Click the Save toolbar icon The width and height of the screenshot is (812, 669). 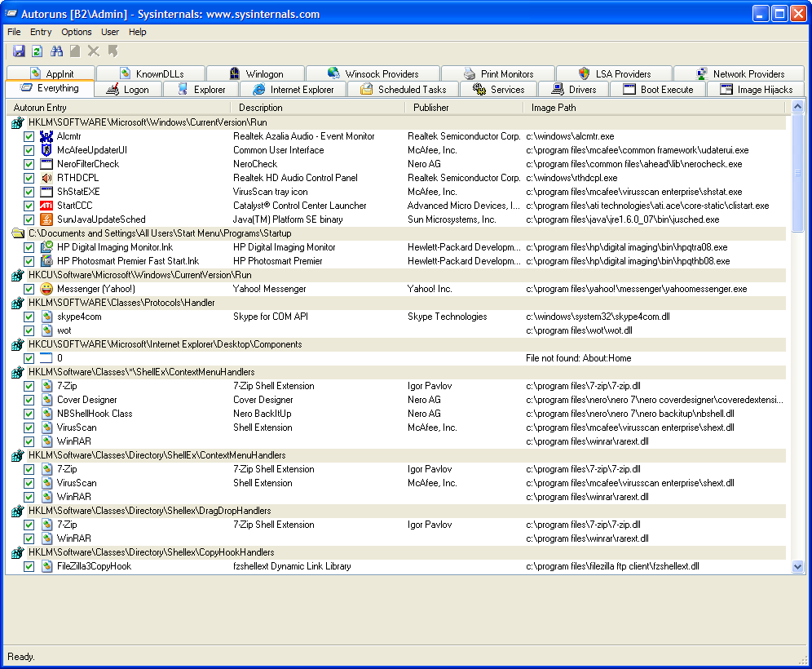coord(20,51)
